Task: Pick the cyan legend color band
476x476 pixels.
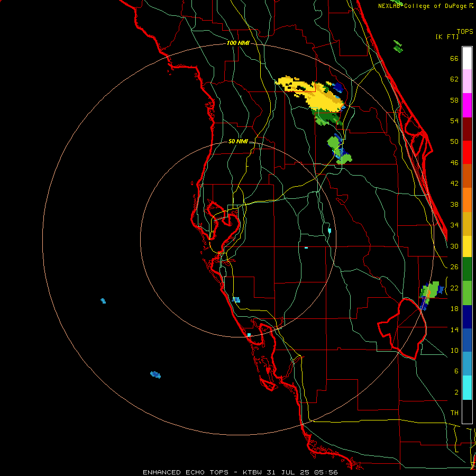Action: [467, 388]
